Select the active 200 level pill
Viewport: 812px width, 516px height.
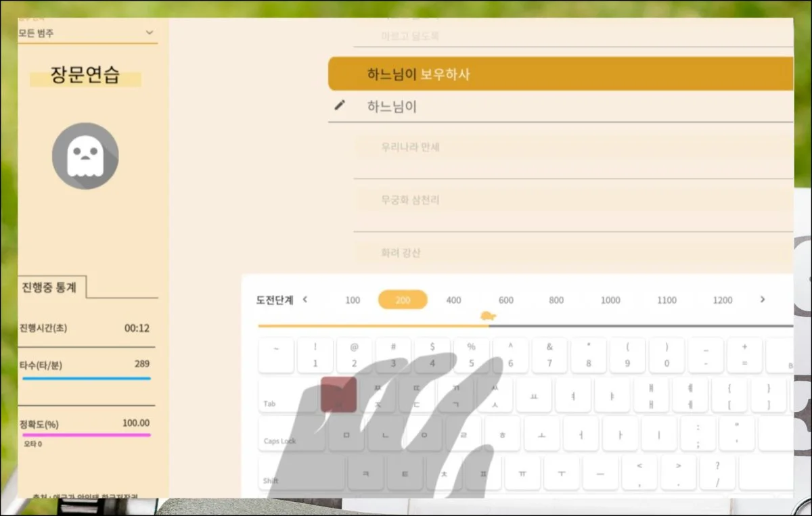403,300
